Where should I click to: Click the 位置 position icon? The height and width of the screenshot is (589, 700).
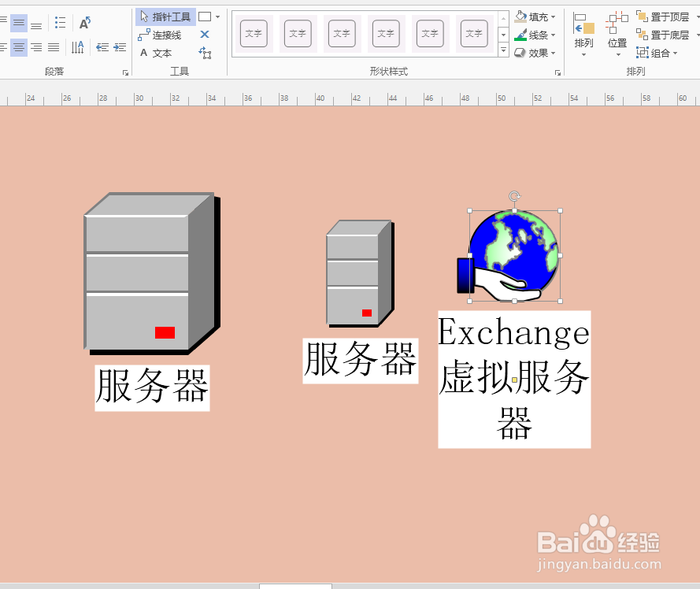617,23
